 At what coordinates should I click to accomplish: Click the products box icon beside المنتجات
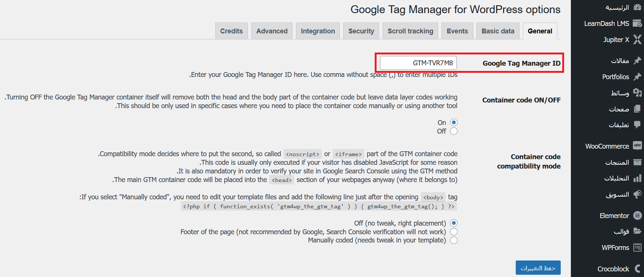pos(637,162)
